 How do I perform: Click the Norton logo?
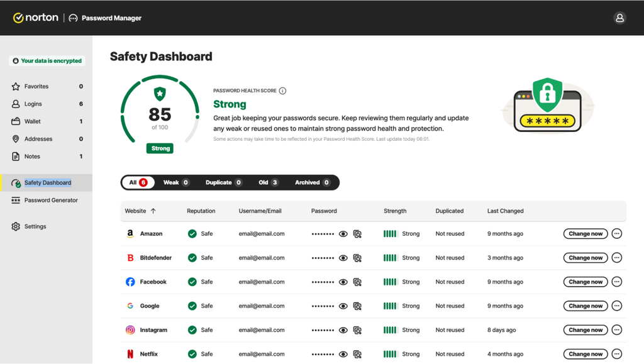coord(36,18)
